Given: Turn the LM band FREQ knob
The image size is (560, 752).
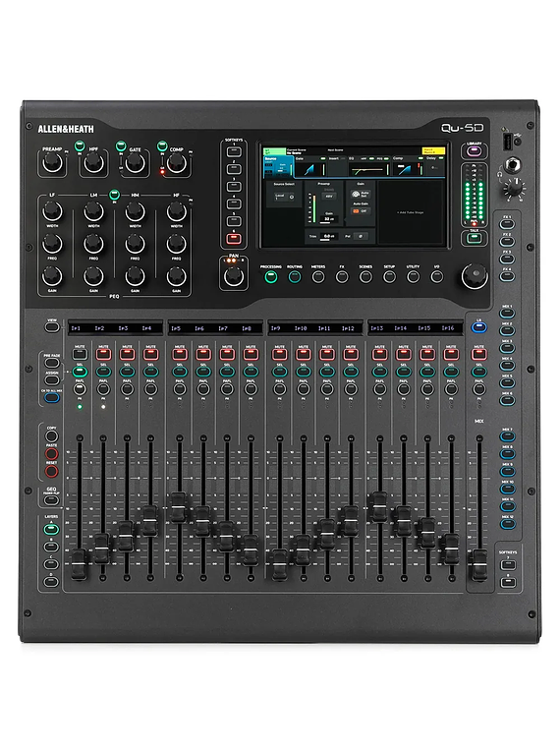Looking at the screenshot, I should tap(93, 244).
